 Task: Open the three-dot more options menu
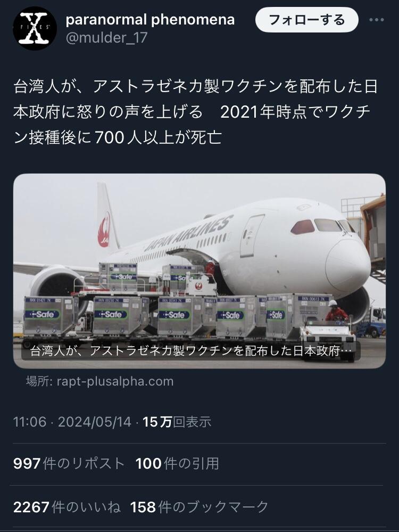376,20
